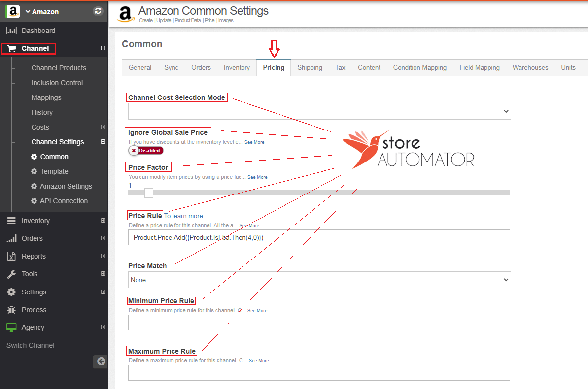Open Dashboard in sidebar

point(38,31)
